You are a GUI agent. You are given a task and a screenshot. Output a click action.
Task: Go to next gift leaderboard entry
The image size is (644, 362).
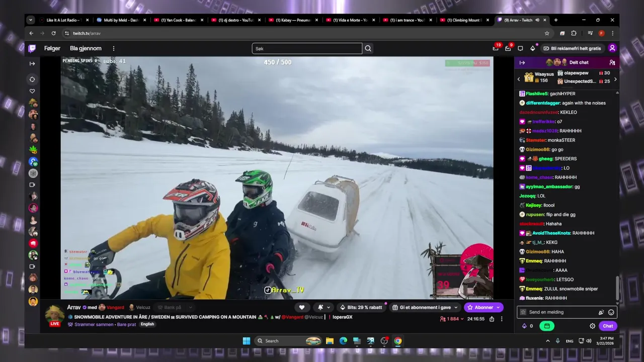coord(615,79)
